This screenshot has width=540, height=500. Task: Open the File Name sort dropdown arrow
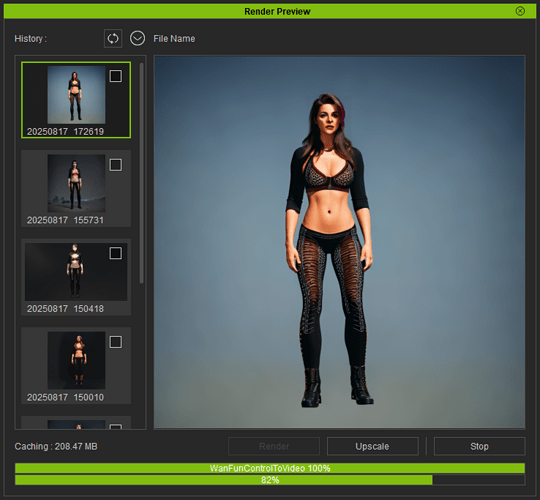point(137,38)
